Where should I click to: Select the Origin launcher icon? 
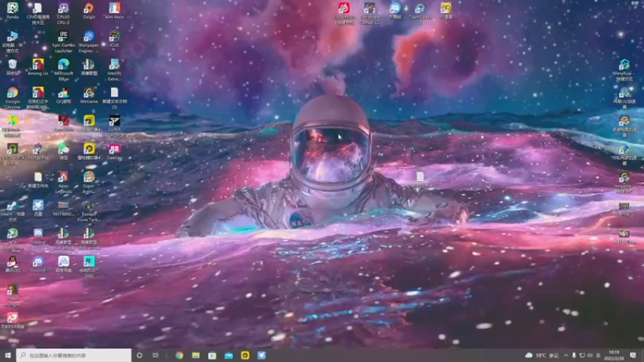(89, 10)
